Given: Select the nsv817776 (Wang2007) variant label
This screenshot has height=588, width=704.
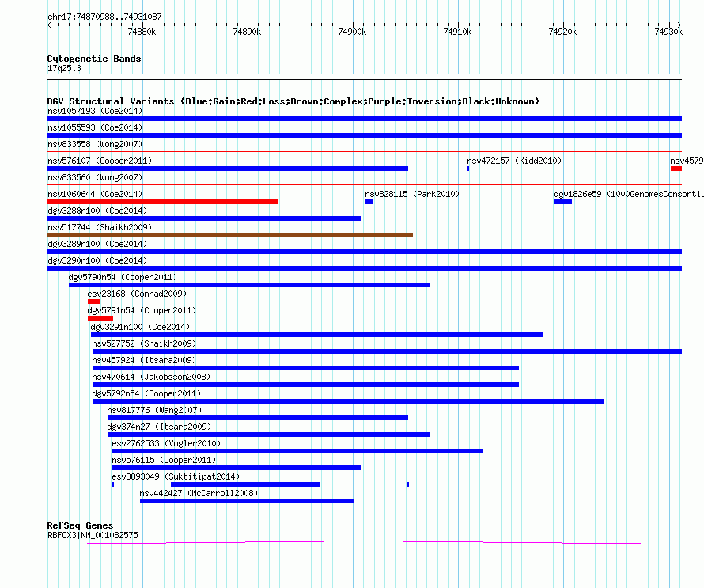Looking at the screenshot, I should click(154, 410).
